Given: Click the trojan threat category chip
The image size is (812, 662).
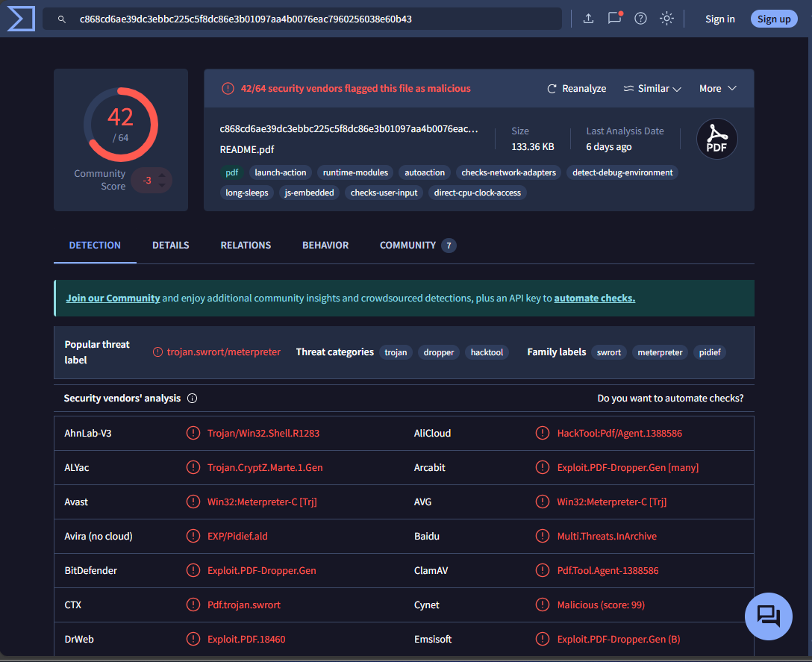Looking at the screenshot, I should click(x=396, y=352).
